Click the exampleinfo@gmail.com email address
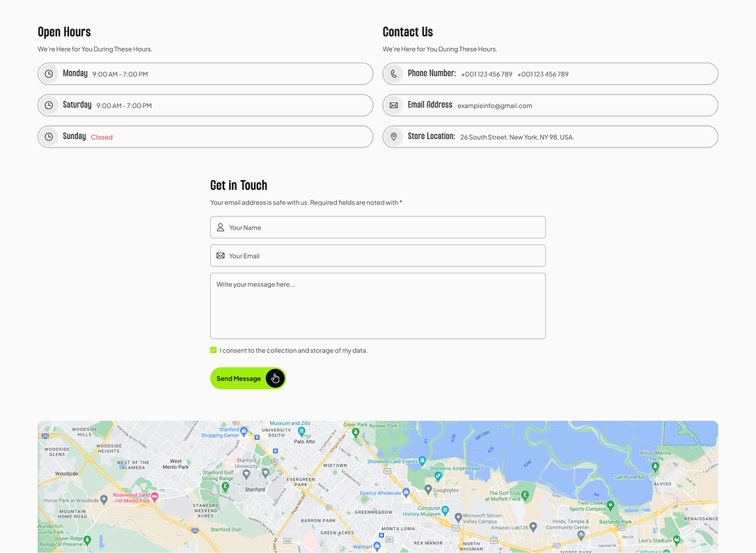756x553 pixels. 494,106
